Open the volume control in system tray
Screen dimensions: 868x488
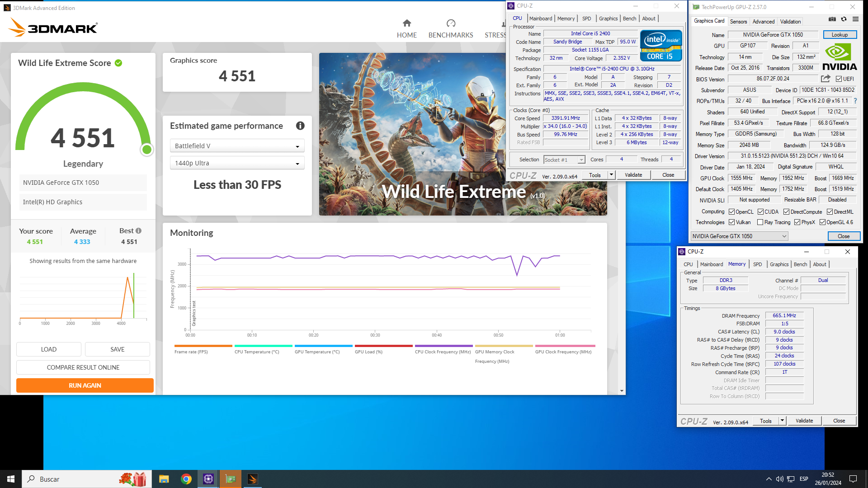point(780,479)
